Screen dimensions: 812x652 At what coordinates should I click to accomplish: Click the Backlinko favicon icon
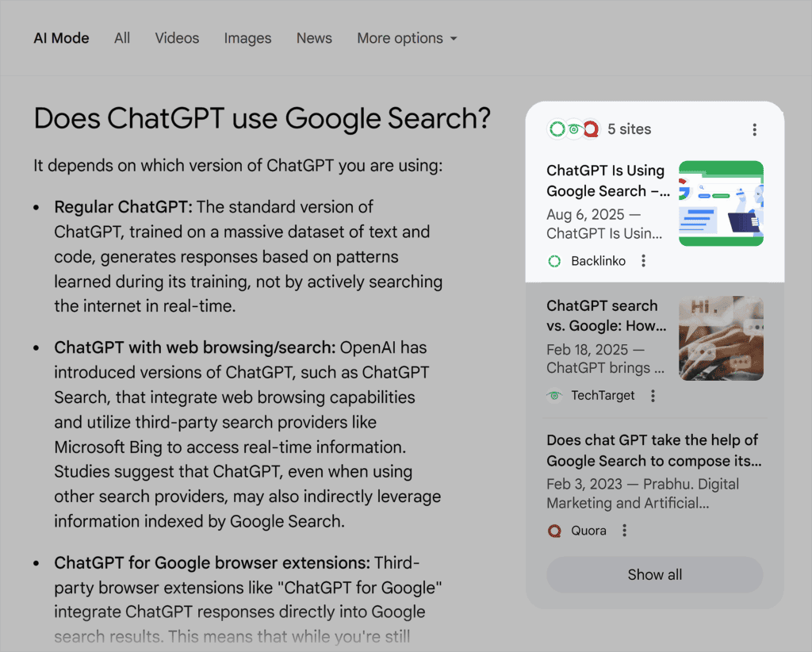click(553, 260)
